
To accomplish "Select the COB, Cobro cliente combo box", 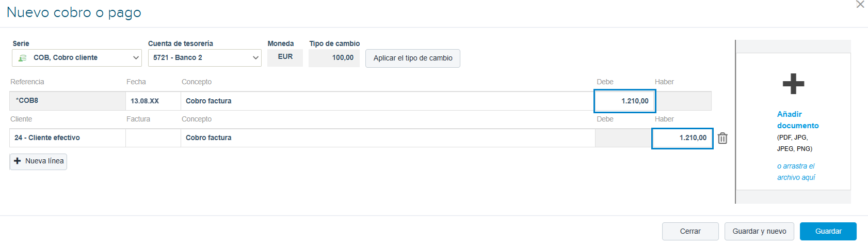I will [x=77, y=58].
